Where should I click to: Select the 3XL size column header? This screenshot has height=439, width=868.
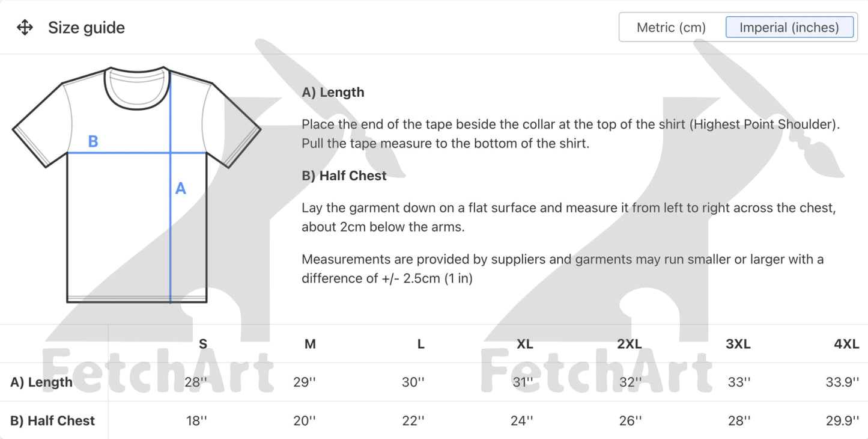point(738,344)
